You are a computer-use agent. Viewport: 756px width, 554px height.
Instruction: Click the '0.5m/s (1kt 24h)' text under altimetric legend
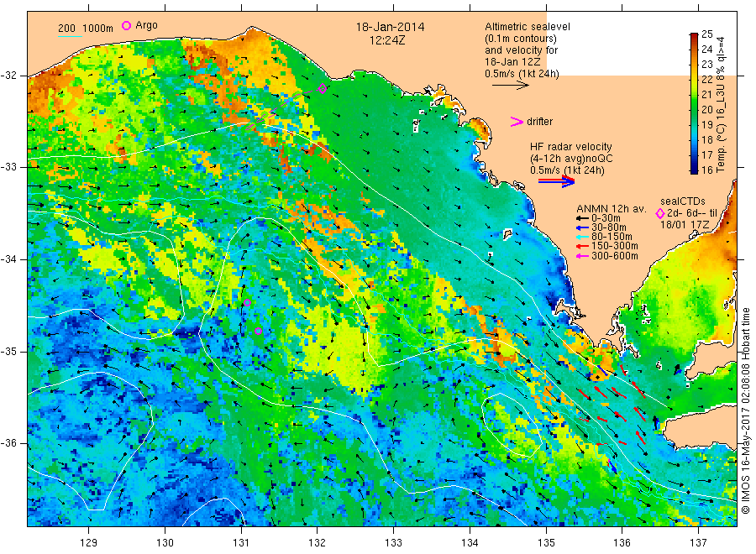pyautogui.click(x=522, y=74)
